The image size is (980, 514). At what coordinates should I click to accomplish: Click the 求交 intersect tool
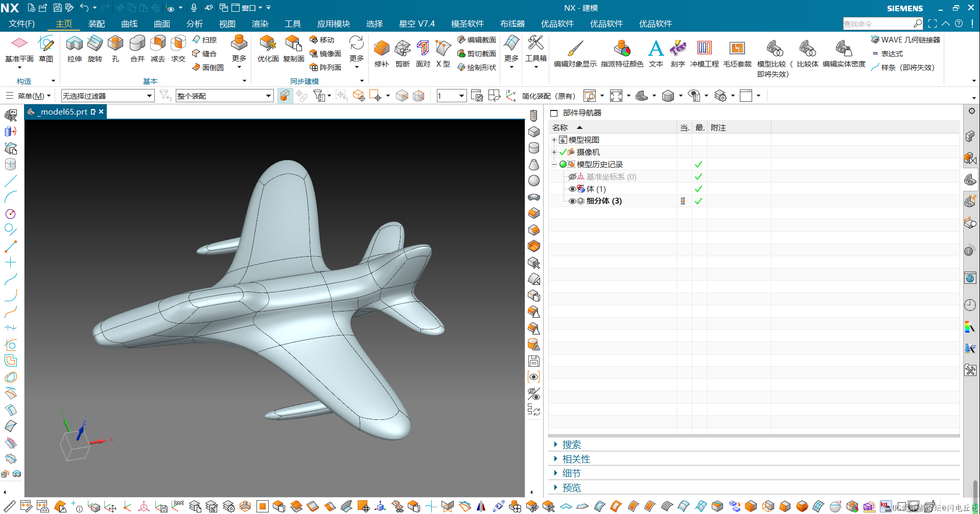[178, 49]
